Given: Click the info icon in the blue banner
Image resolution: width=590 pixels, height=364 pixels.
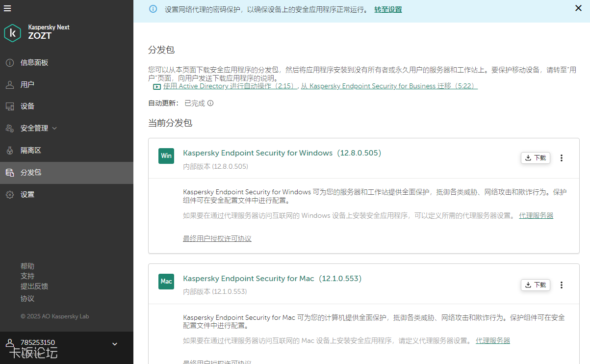Looking at the screenshot, I should tap(154, 9).
